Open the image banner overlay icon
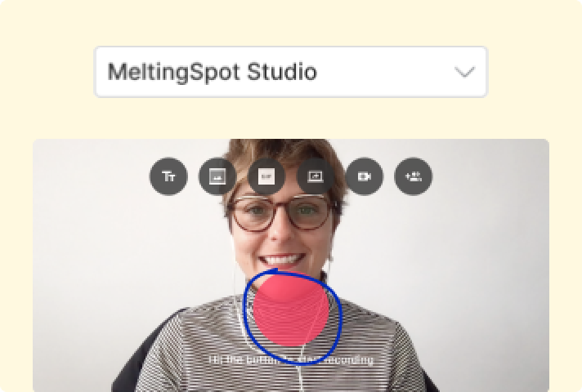Viewport: 582px width, 392px height. pos(217,176)
